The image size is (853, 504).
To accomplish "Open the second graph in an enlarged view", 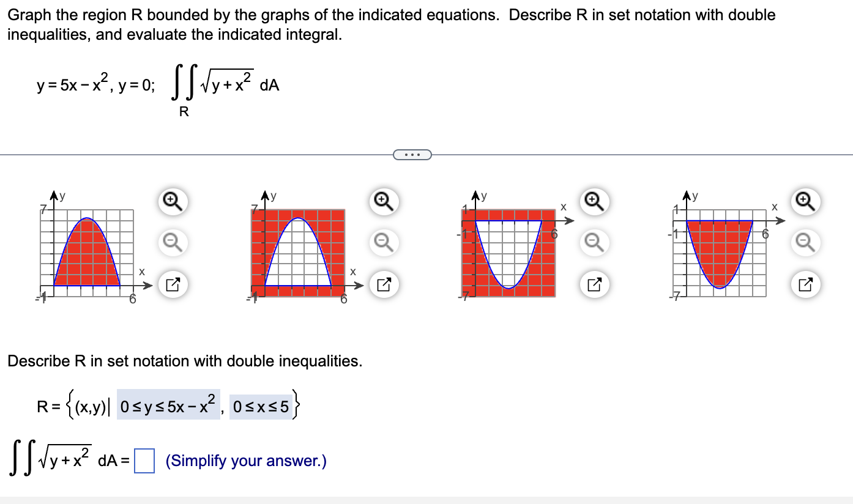I will point(382,283).
